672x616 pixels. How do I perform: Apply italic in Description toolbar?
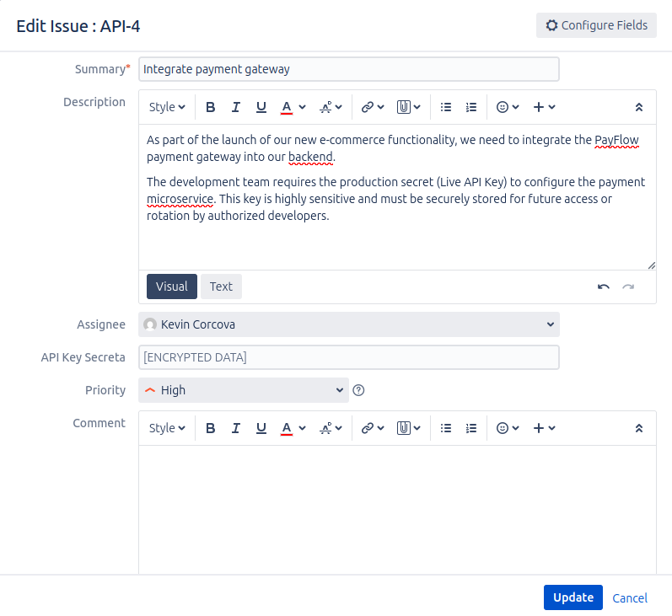click(x=236, y=107)
